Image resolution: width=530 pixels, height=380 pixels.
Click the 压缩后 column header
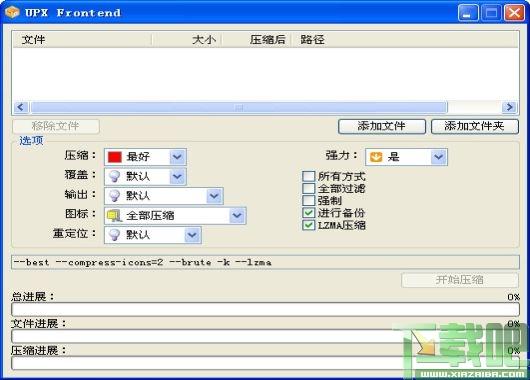coord(256,40)
